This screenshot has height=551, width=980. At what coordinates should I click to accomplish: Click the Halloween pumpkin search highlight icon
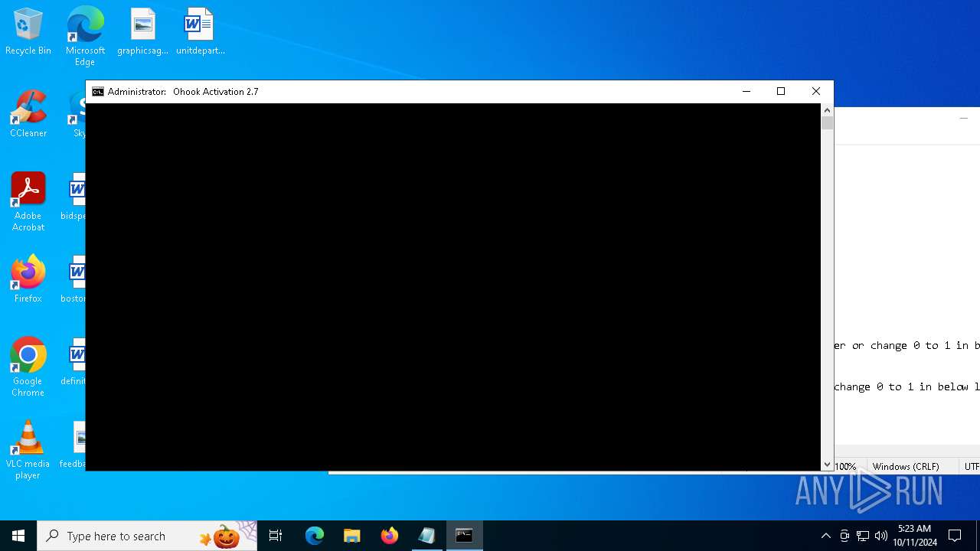click(x=225, y=536)
